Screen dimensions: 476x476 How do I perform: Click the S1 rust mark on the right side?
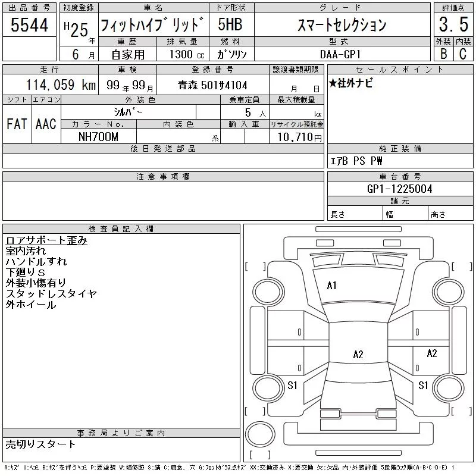[x=423, y=386]
